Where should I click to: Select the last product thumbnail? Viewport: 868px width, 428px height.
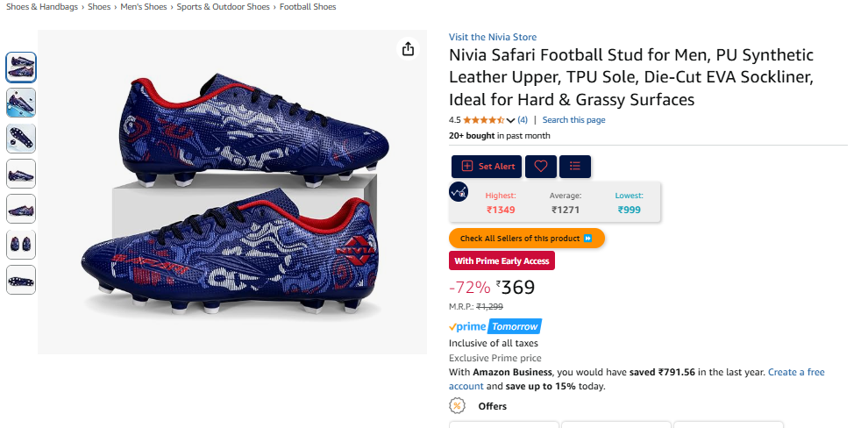click(21, 280)
